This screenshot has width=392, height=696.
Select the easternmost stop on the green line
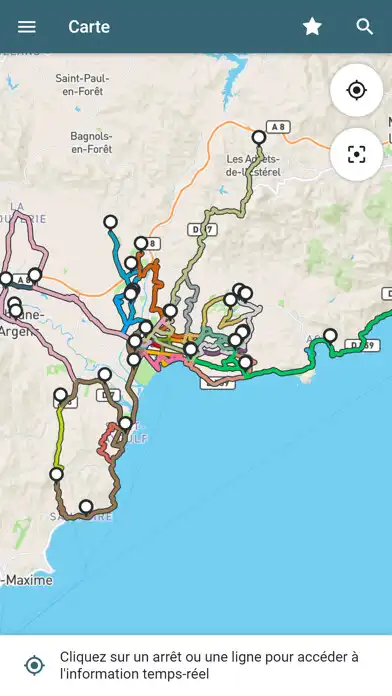pyautogui.click(x=330, y=335)
